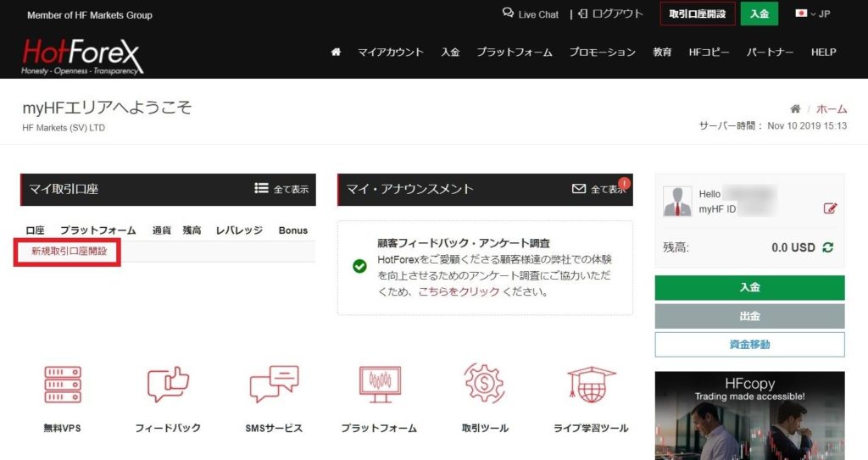The width and height of the screenshot is (868, 460).
Task: Click the user avatar image
Action: pos(677,201)
